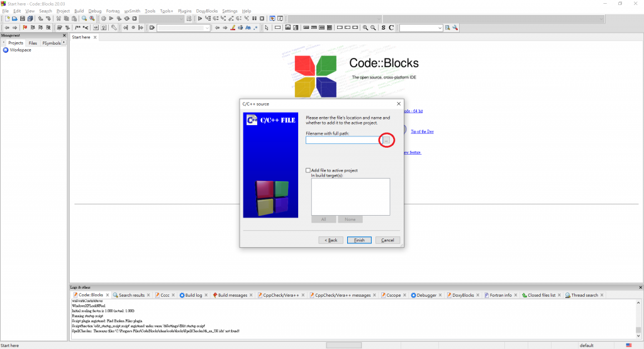Click the Debug/Continue arrow icon

click(200, 18)
